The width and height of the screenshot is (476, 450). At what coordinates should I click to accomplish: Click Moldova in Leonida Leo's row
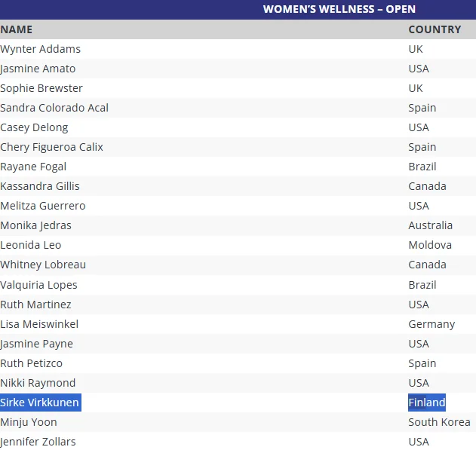430,245
